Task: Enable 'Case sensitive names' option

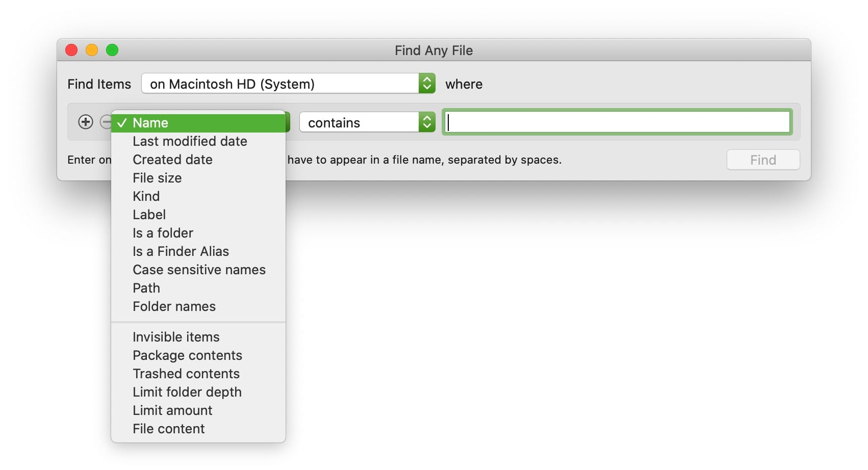Action: click(x=199, y=270)
